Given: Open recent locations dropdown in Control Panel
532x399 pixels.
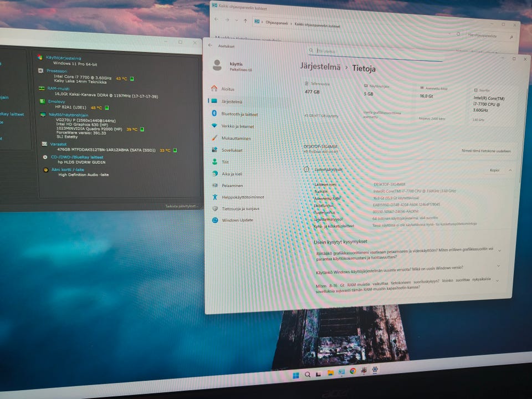Looking at the screenshot, I should click(237, 21).
